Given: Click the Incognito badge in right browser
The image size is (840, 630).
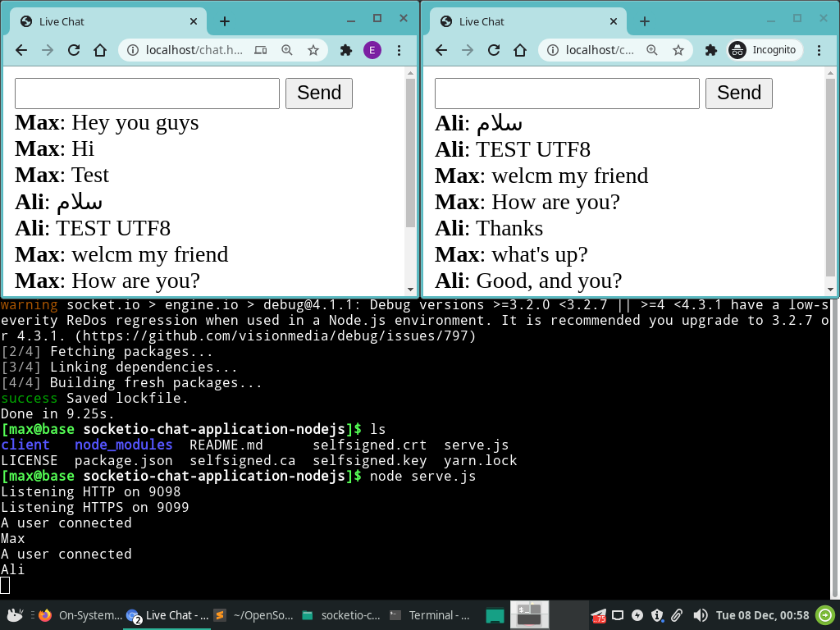Looking at the screenshot, I should point(763,49).
